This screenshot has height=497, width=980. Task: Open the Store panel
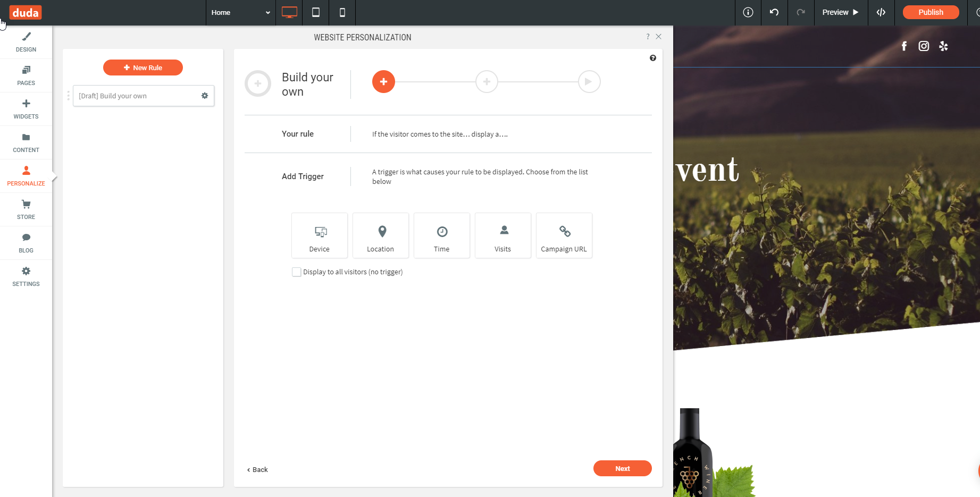tap(26, 209)
